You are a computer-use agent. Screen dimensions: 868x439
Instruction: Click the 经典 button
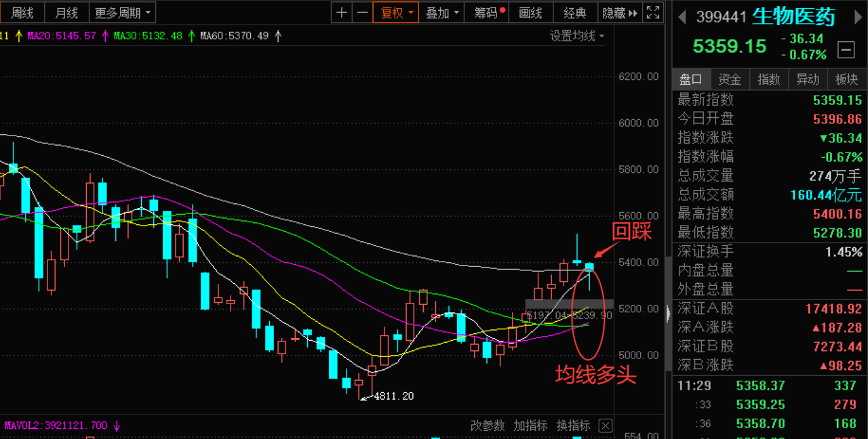pos(575,12)
